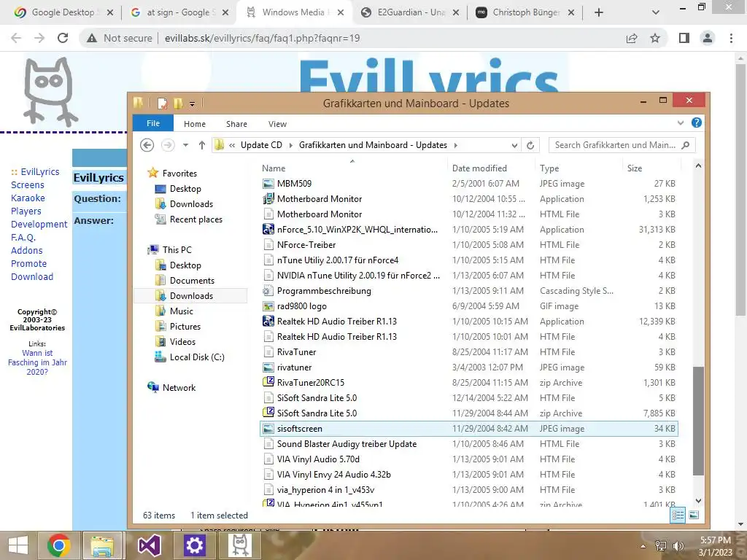The height and width of the screenshot is (560, 747).
Task: Open the Development link on EvilLyrics
Action: point(39,225)
